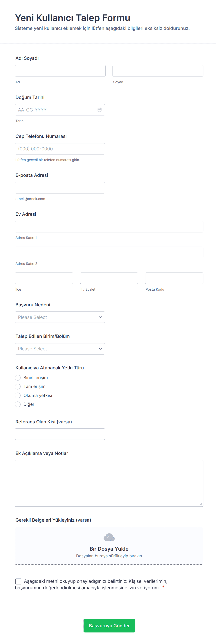The image size is (216, 644).
Task: Open the Başvuru Nedeni dropdown
Action: (60, 317)
